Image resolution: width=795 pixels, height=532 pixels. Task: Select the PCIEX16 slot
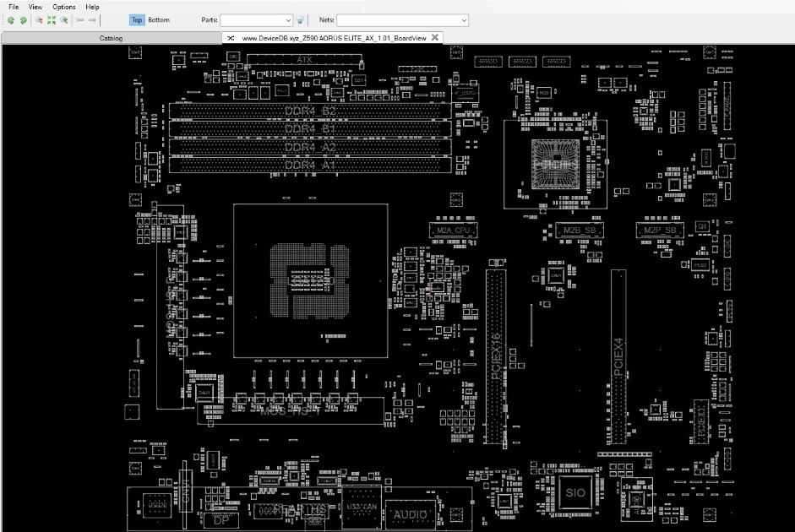pyautogui.click(x=496, y=357)
